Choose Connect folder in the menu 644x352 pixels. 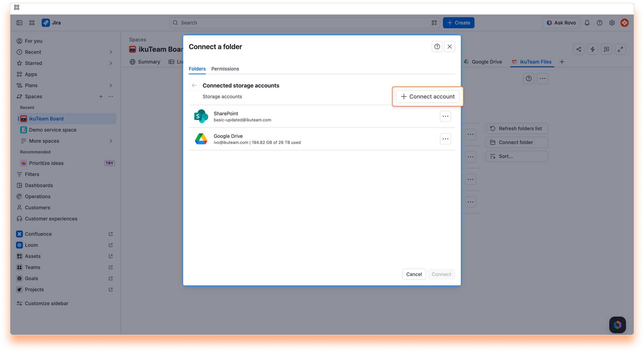[517, 142]
